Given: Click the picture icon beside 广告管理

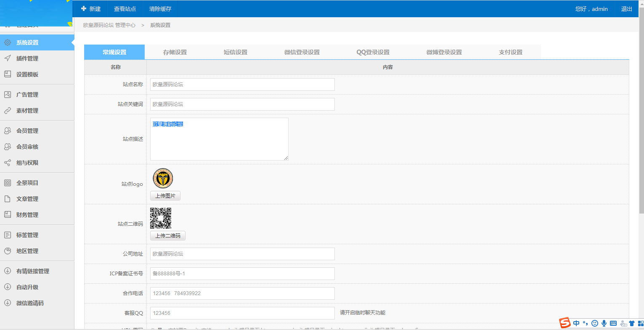Looking at the screenshot, I should pos(8,95).
